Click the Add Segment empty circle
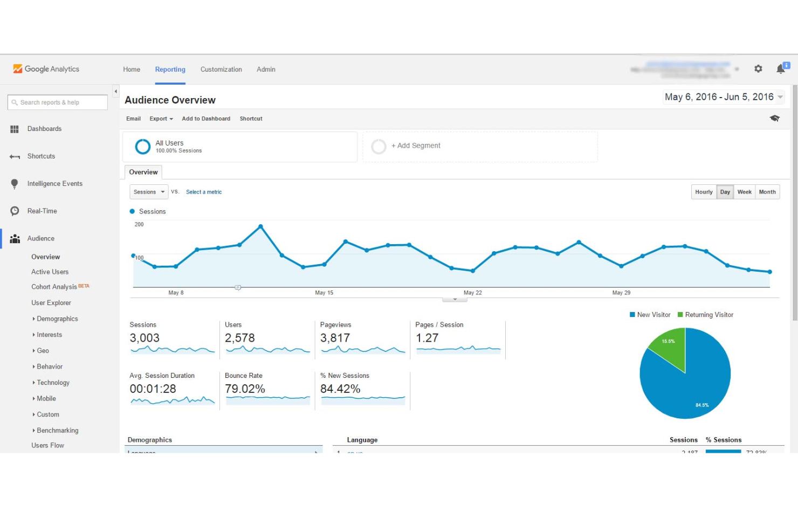The height and width of the screenshot is (532, 798). tap(379, 146)
